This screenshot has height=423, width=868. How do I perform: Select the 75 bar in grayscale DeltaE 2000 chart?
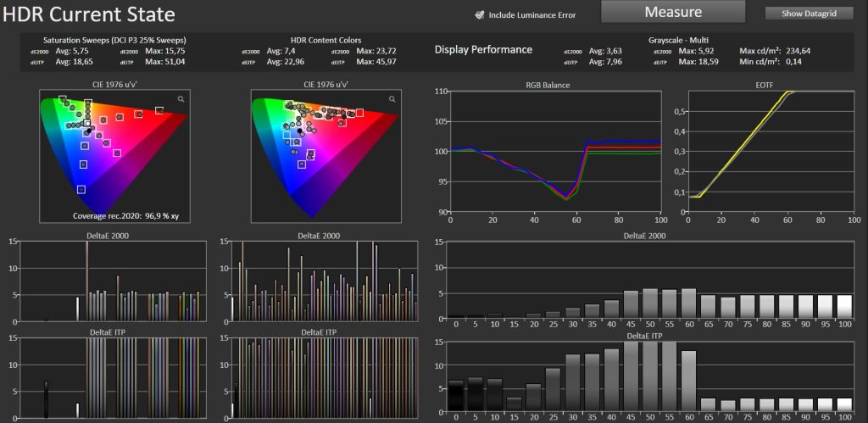(x=748, y=306)
